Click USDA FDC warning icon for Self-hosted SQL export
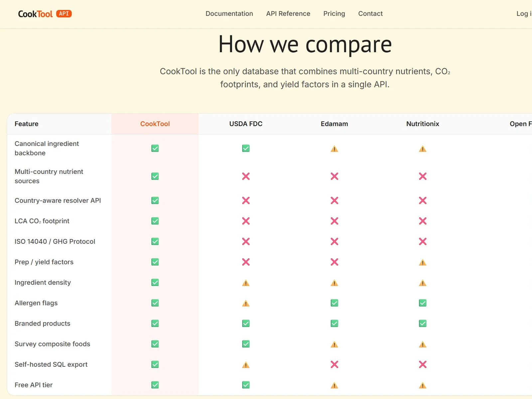The width and height of the screenshot is (532, 399). pyautogui.click(x=246, y=365)
